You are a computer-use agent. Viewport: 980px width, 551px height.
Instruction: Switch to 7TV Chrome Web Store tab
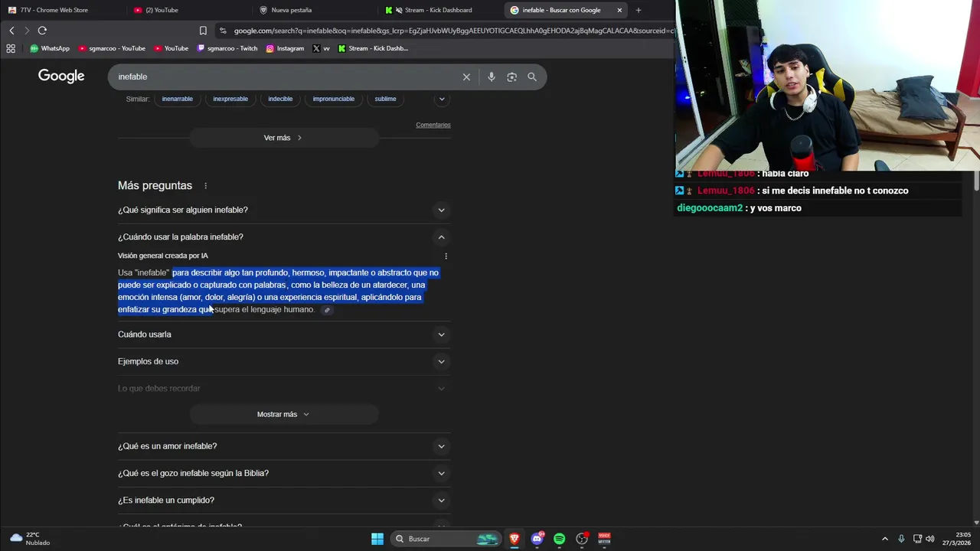pos(61,10)
